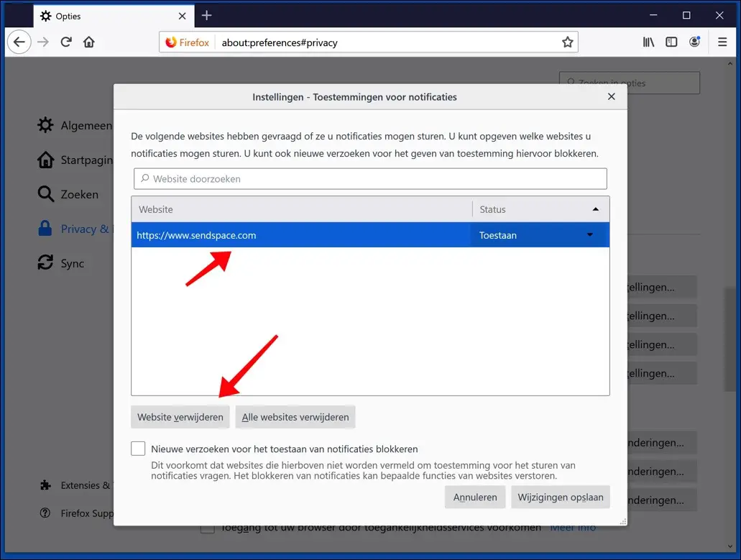Image resolution: width=741 pixels, height=560 pixels.
Task: Open Extensies & Thema's link
Action: (x=75, y=485)
